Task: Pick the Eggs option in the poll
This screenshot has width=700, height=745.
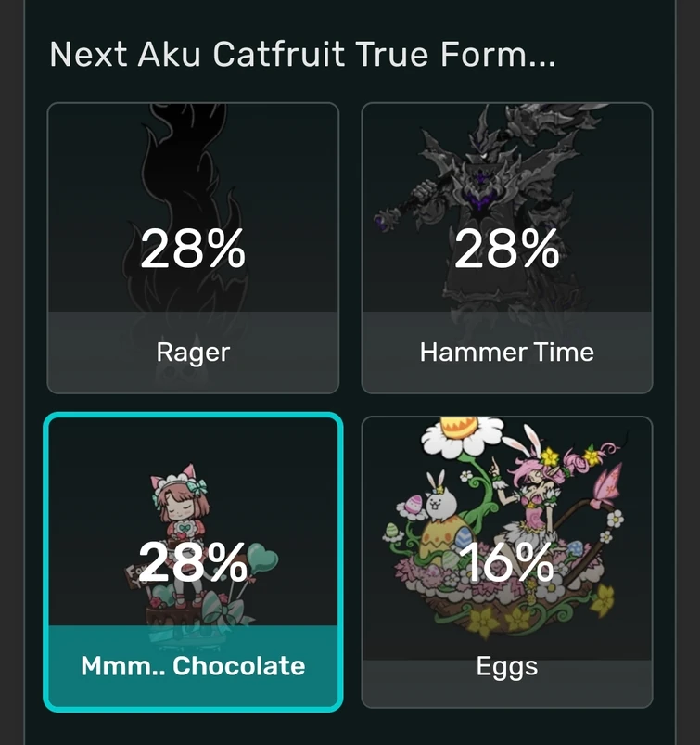Action: 506,557
